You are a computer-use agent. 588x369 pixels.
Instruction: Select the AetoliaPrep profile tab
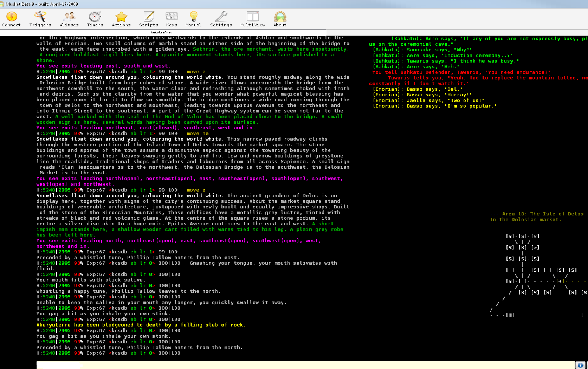click(162, 32)
